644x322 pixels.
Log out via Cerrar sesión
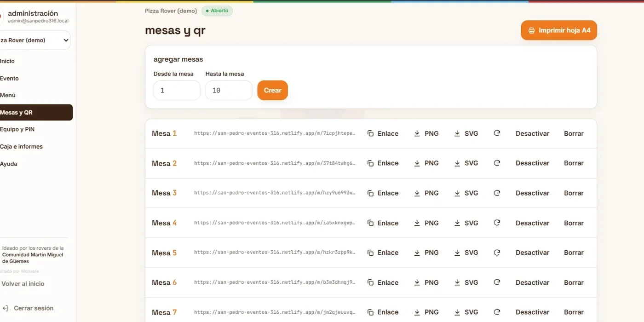[29, 308]
